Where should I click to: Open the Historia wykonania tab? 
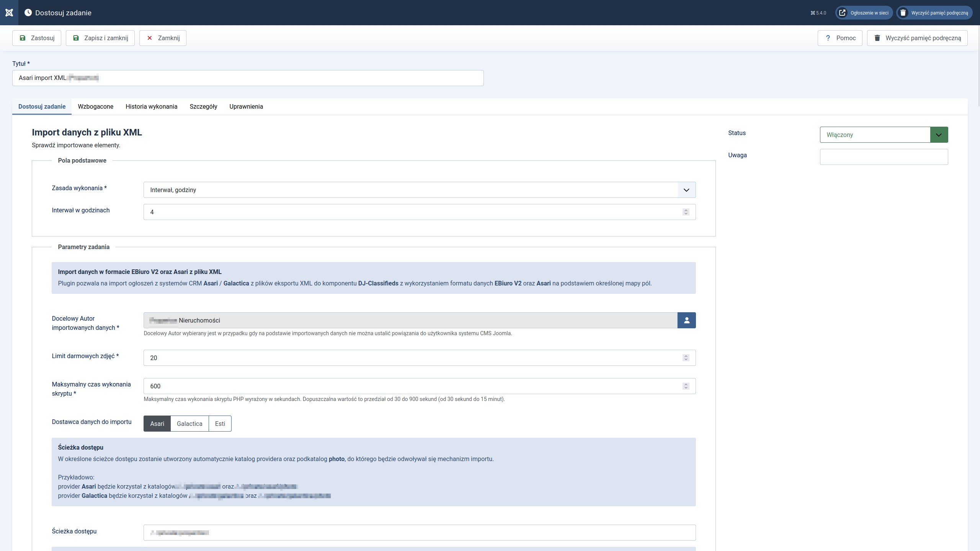click(152, 106)
